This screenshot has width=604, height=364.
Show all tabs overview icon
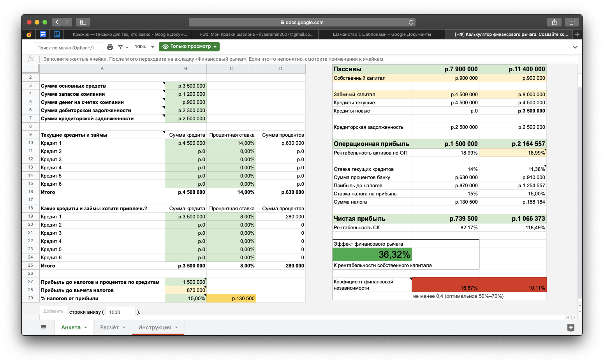click(572, 22)
